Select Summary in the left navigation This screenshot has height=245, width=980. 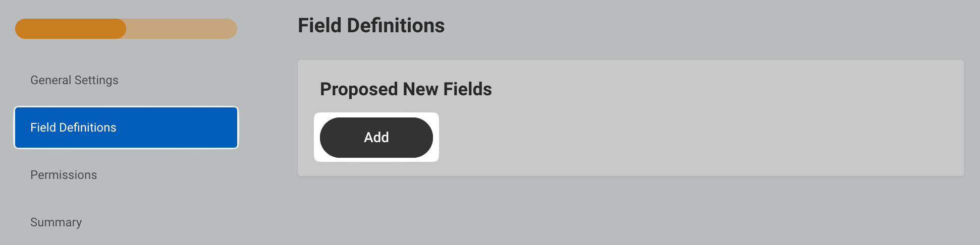click(56, 222)
